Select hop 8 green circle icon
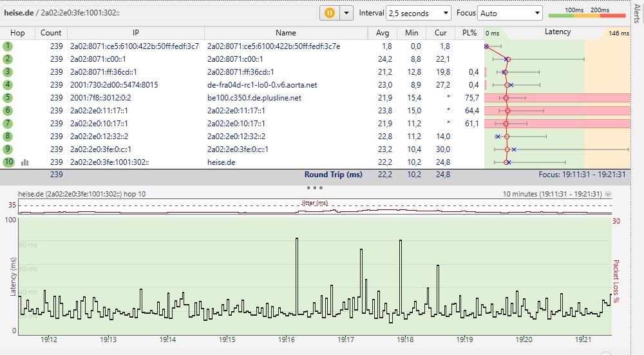This screenshot has width=644, height=355. 7,136
